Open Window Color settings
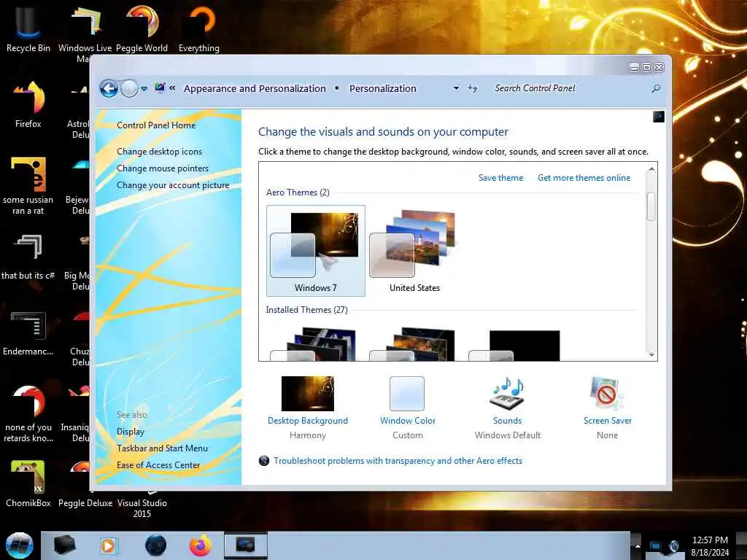747x560 pixels. [x=407, y=408]
